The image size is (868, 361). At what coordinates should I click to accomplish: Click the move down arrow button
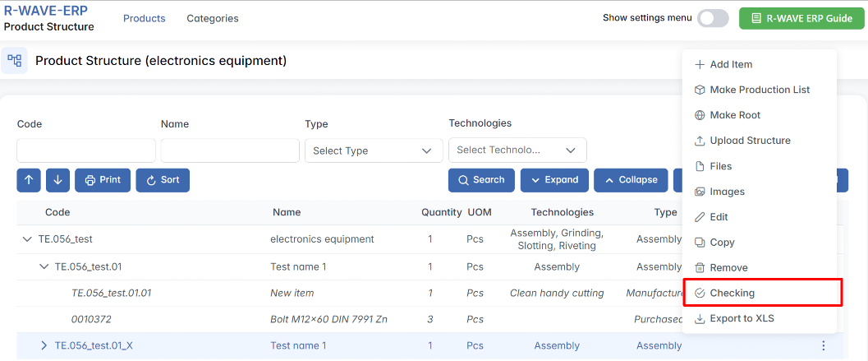pos(57,180)
